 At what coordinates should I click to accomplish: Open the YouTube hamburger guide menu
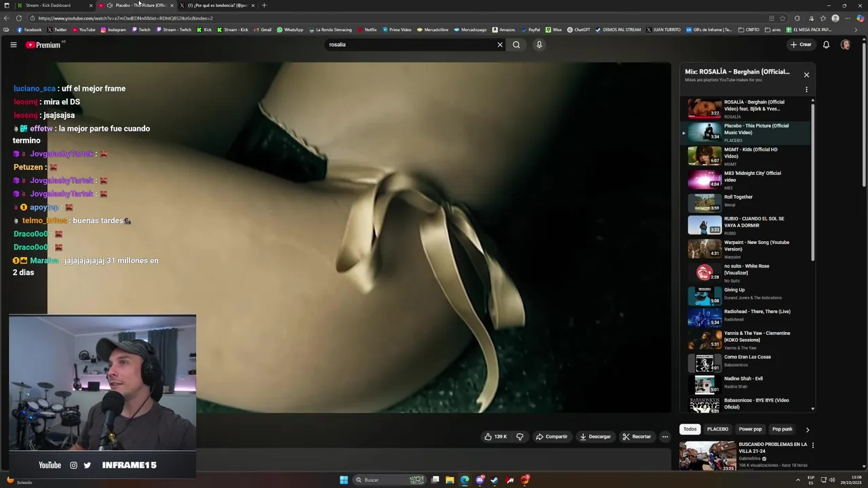tap(13, 45)
